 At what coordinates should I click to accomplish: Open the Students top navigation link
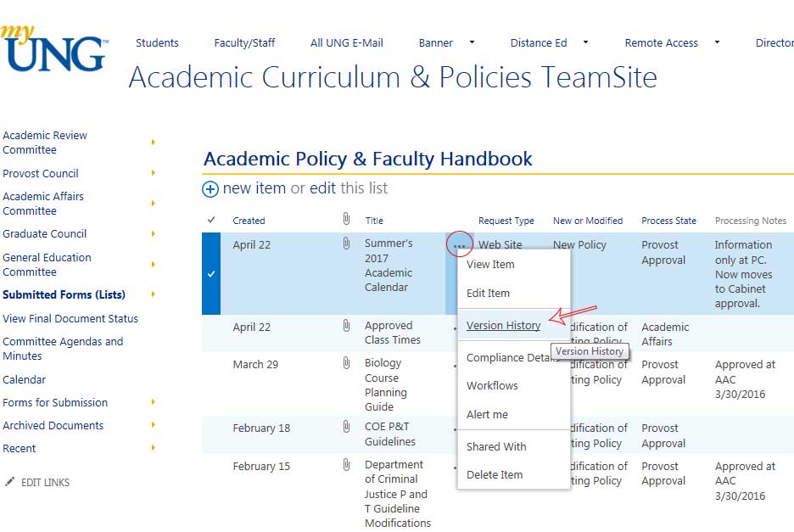[157, 43]
